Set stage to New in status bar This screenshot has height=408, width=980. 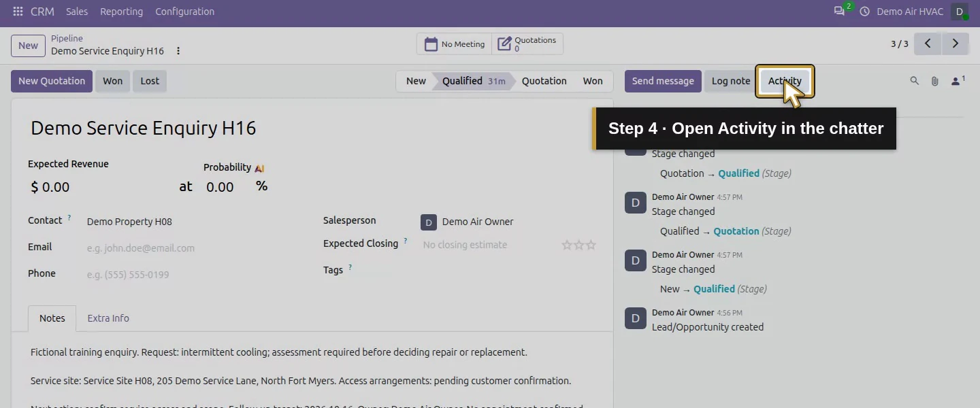416,81
